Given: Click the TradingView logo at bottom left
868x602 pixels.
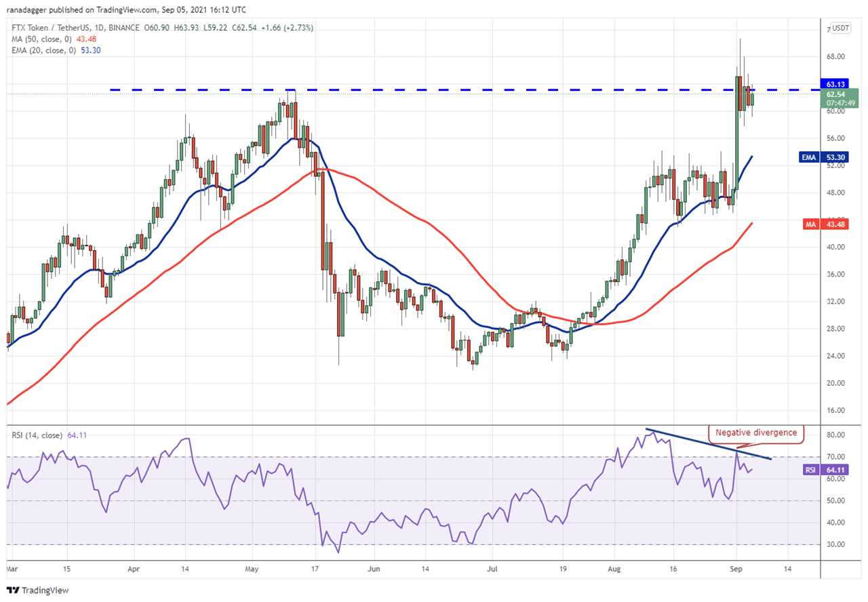Looking at the screenshot, I should 38,590.
